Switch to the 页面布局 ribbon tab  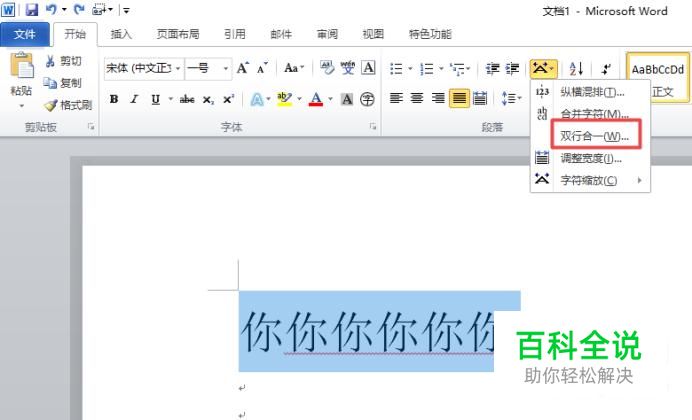[178, 34]
